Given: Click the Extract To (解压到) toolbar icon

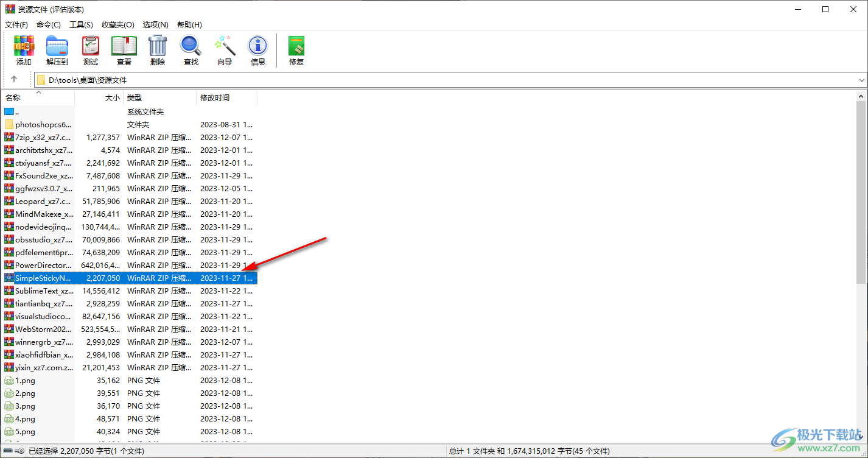Looking at the screenshot, I should (57, 51).
